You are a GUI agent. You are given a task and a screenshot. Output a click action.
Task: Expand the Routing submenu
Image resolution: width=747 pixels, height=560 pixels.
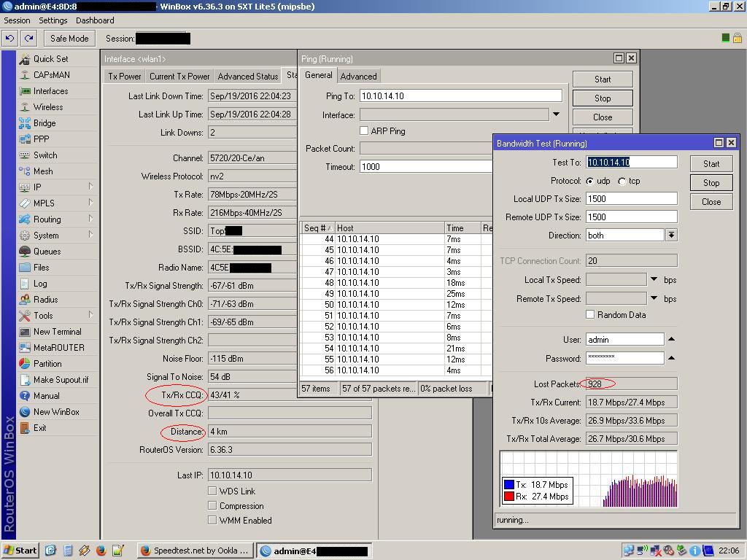(90, 219)
